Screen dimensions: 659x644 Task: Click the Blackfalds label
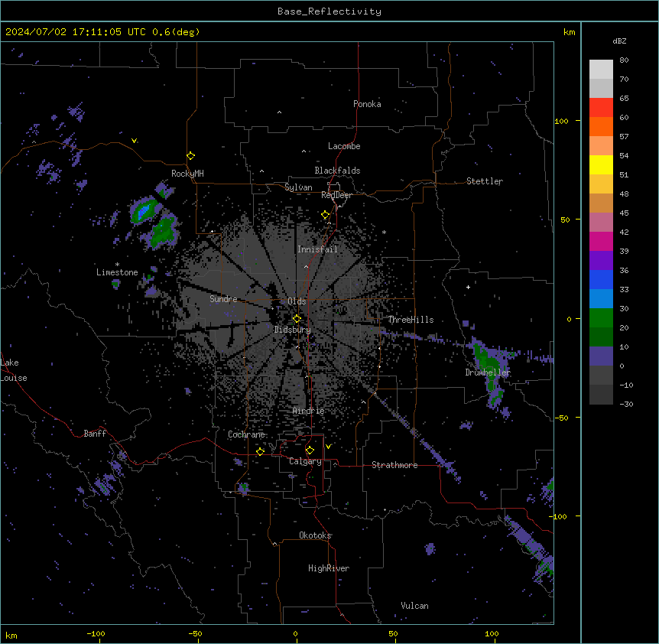(x=337, y=171)
